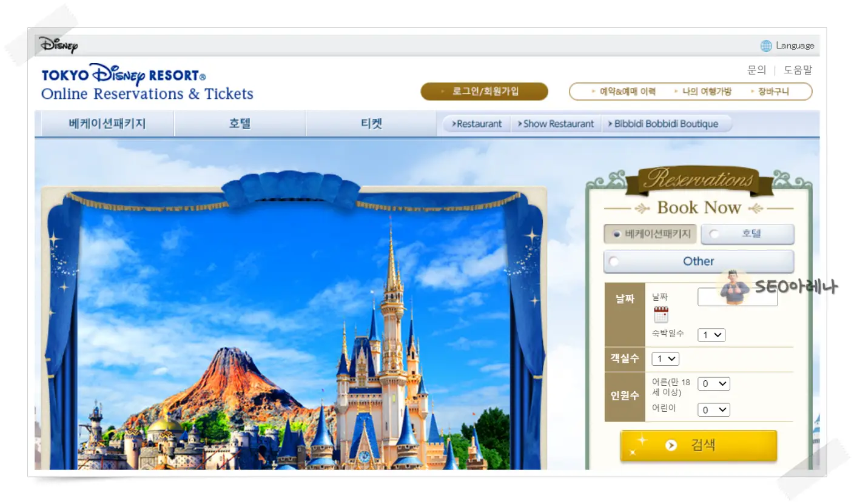Click the Disney logo in top bar
The height and width of the screenshot is (504, 854).
coord(58,45)
